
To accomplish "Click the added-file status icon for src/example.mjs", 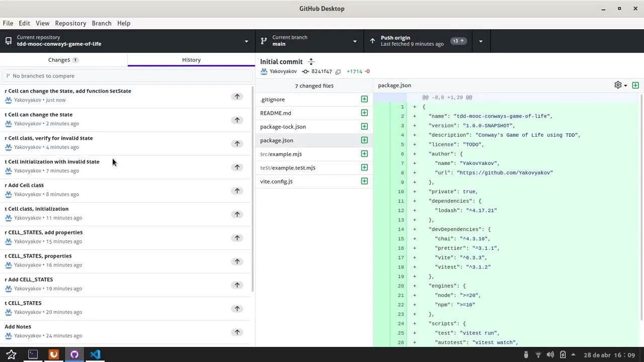I will pyautogui.click(x=364, y=153).
